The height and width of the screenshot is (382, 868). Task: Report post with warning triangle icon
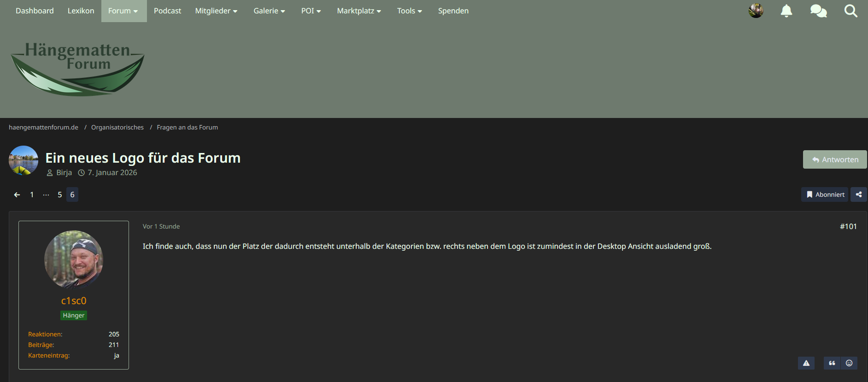pyautogui.click(x=806, y=363)
